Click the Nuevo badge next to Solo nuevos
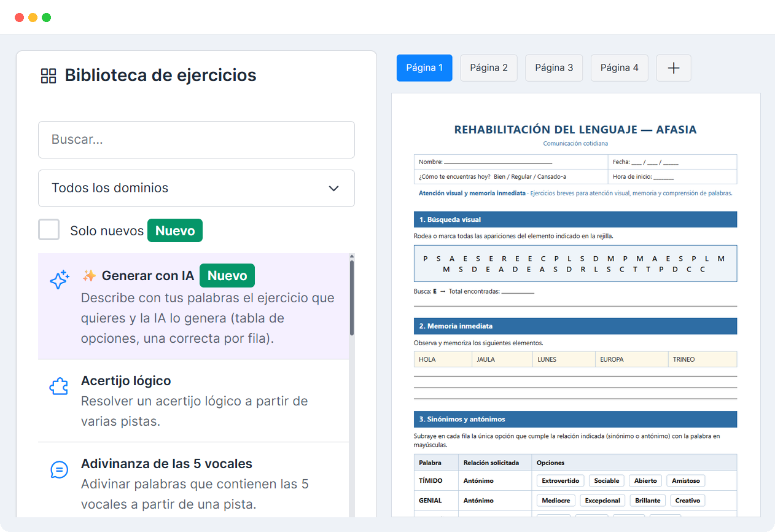Screen dimensions: 775x532 point(175,230)
